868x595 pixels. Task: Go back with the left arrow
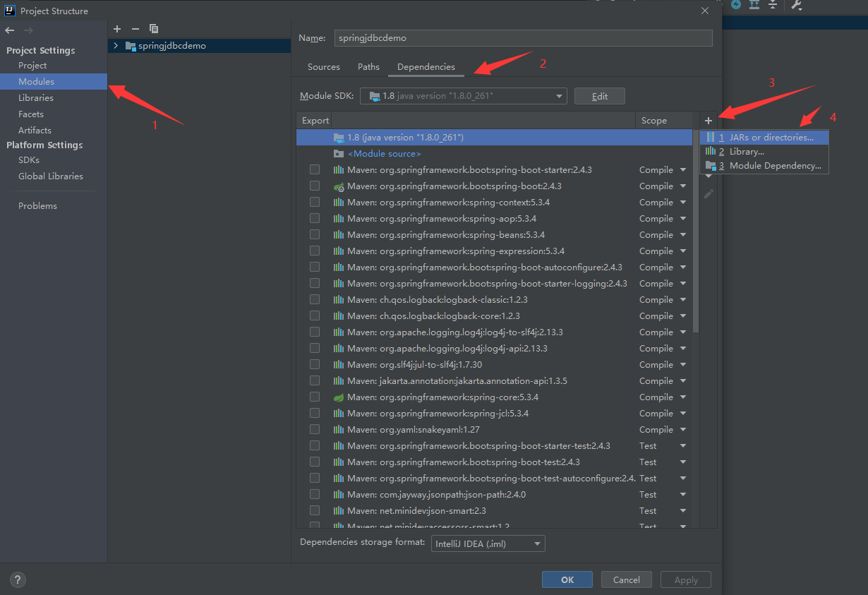point(10,30)
